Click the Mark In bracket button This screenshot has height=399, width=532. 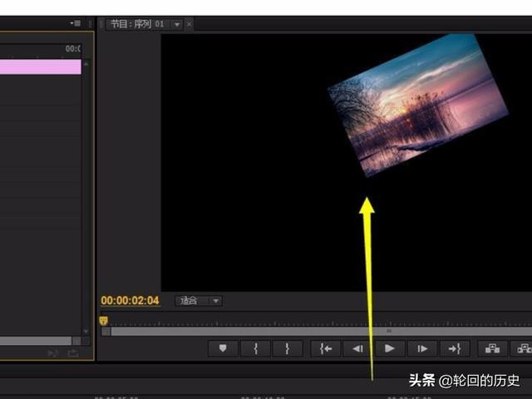[255, 349]
